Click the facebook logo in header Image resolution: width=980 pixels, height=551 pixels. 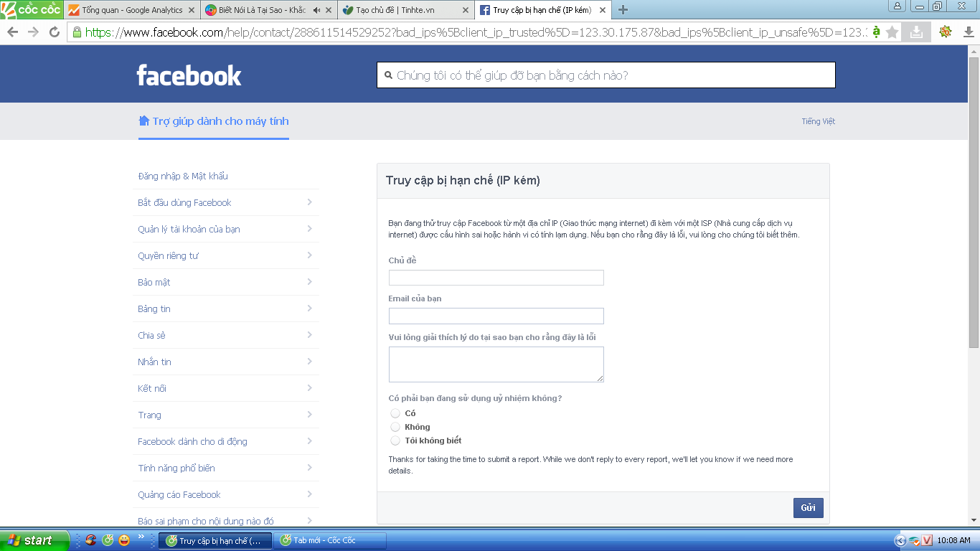point(189,75)
